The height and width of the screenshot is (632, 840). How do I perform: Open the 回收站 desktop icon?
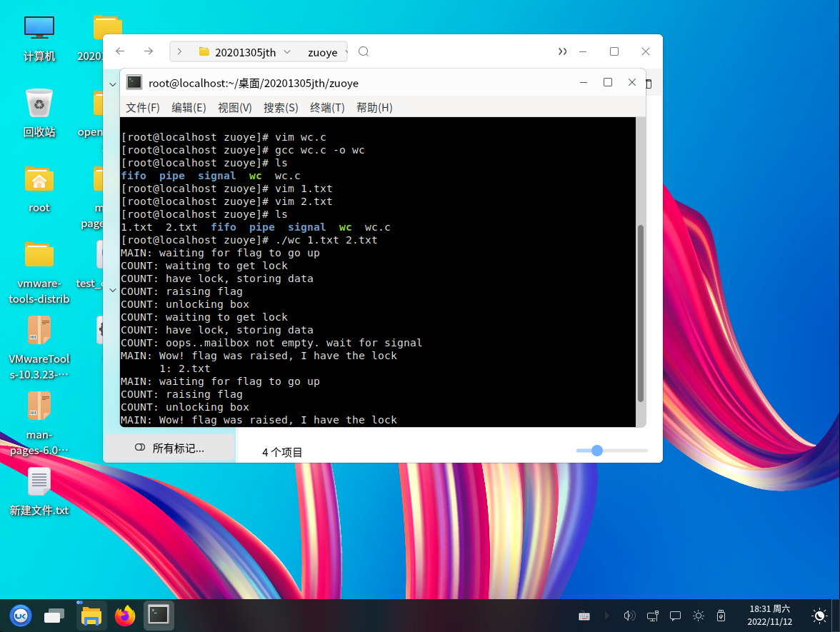(x=39, y=104)
